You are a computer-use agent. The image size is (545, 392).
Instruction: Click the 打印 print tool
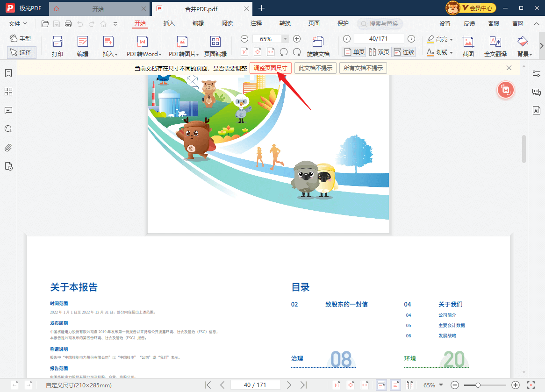click(x=57, y=45)
